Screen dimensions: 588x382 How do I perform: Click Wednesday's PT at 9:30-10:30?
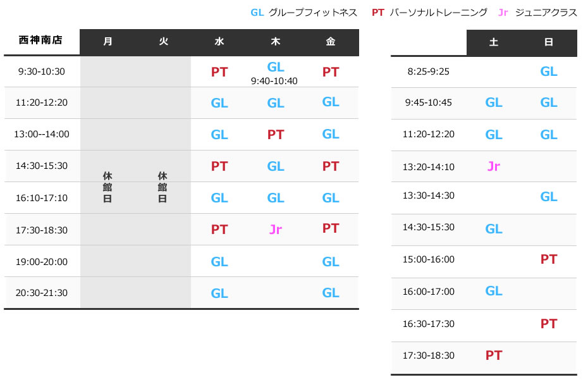tap(219, 72)
